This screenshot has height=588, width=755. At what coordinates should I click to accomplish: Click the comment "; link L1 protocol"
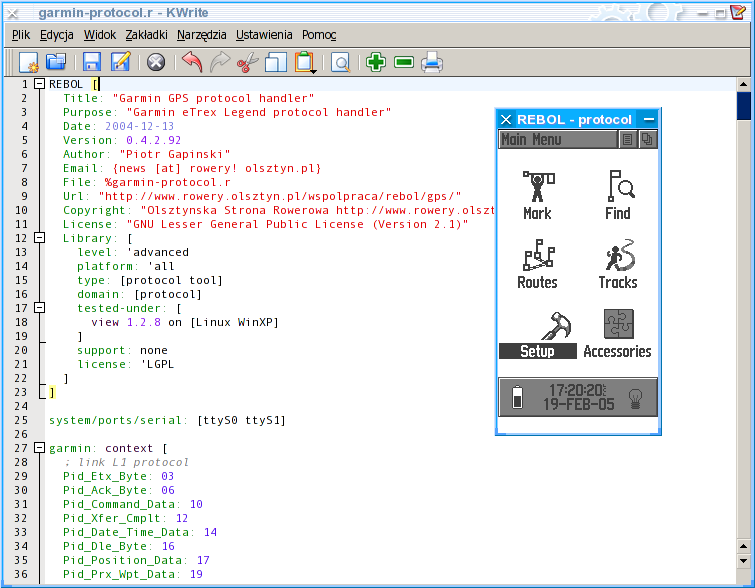tap(126, 462)
